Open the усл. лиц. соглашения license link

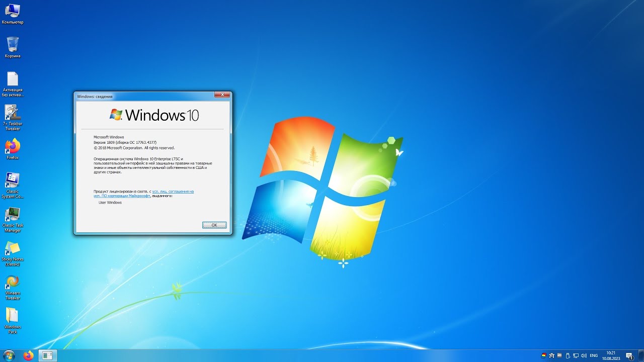pyautogui.click(x=173, y=191)
